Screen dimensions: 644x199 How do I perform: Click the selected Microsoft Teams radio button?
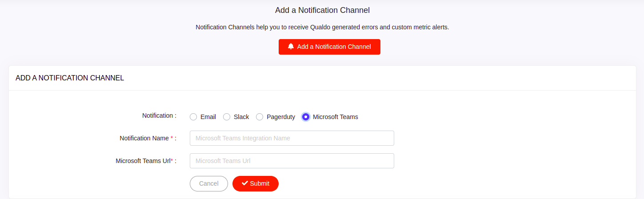point(306,117)
